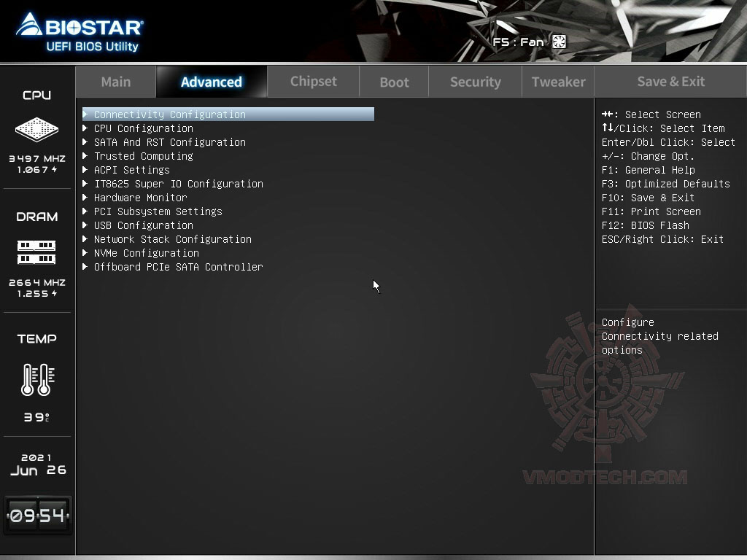Select the Advanced tab
This screenshot has width=747, height=560.
click(x=212, y=82)
